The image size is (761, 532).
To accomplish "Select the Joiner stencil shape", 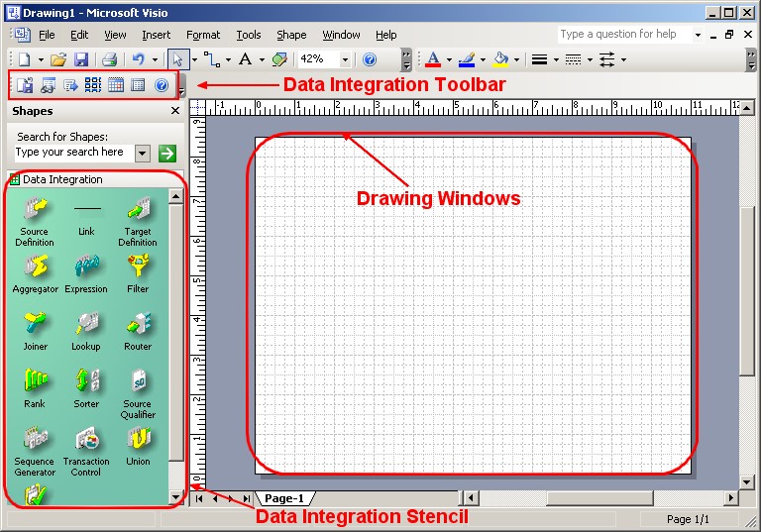I will (36, 332).
